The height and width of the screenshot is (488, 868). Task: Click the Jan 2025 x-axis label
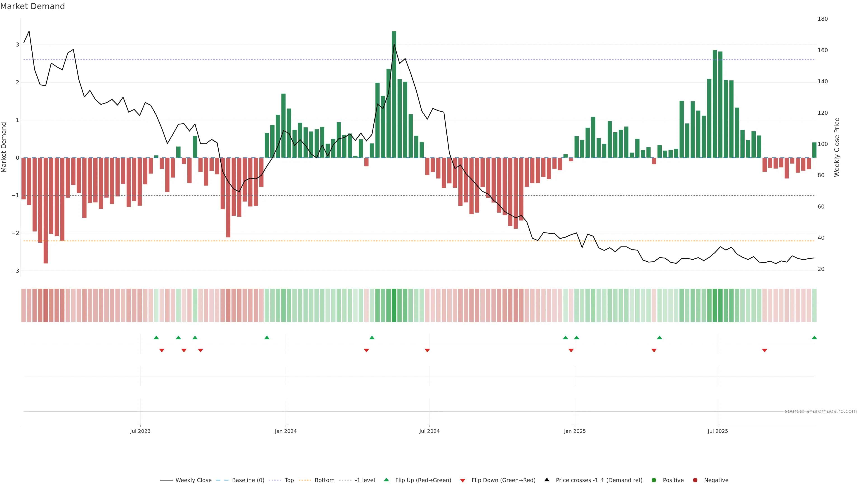575,431
